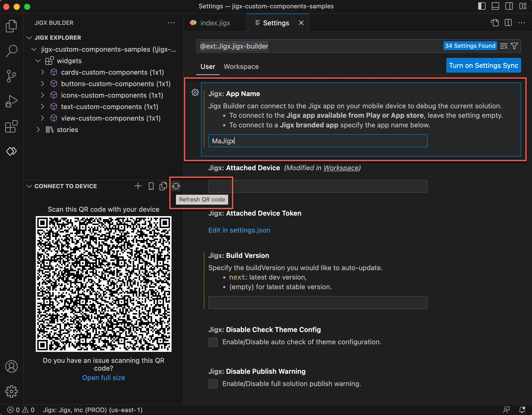This screenshot has height=415, width=532.
Task: Click the 34 Settings Found badge
Action: click(x=470, y=46)
